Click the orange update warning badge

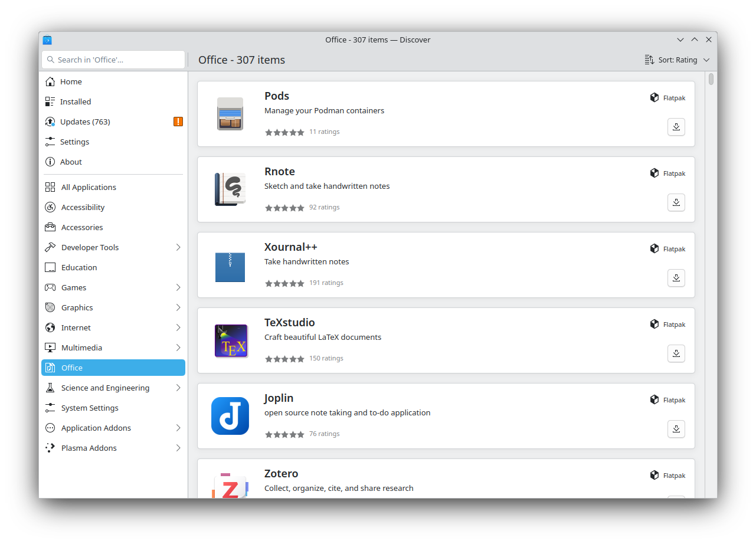(x=178, y=122)
